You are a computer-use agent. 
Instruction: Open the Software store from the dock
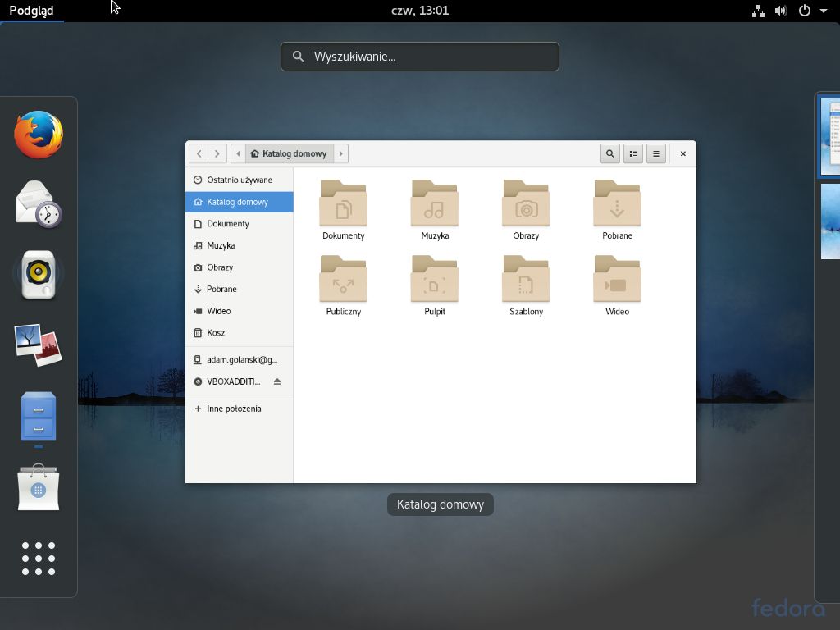pos(38,487)
